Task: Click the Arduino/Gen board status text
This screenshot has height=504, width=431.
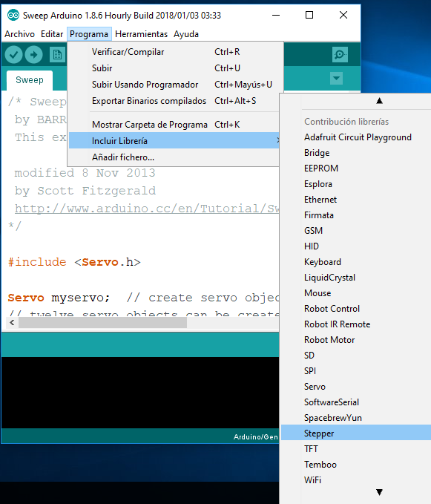Action: point(256,436)
